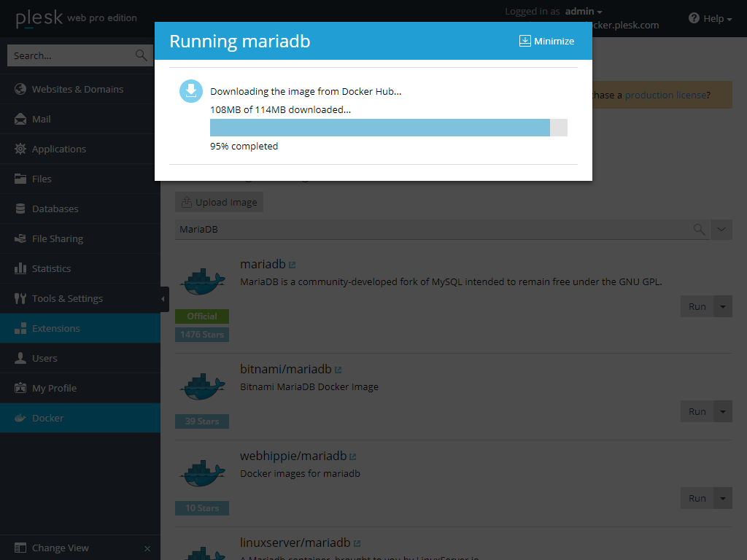The image size is (747, 560).
Task: Click the Statistics bar chart icon
Action: pos(20,268)
